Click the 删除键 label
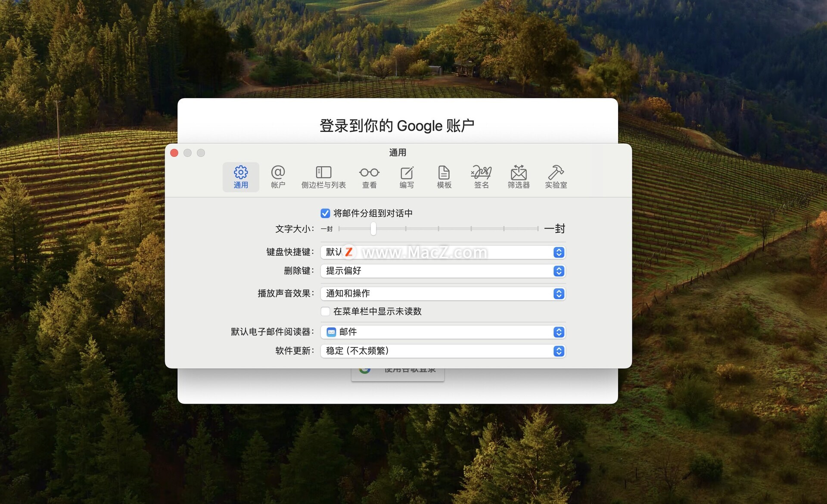This screenshot has height=504, width=827. click(x=299, y=271)
